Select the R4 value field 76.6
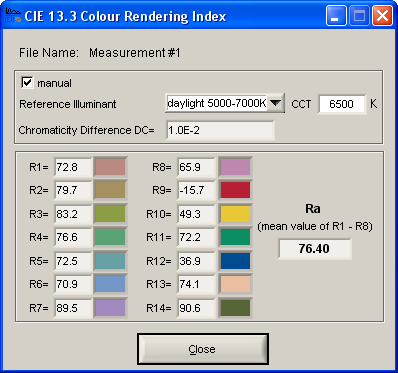The image size is (398, 373). click(x=73, y=237)
